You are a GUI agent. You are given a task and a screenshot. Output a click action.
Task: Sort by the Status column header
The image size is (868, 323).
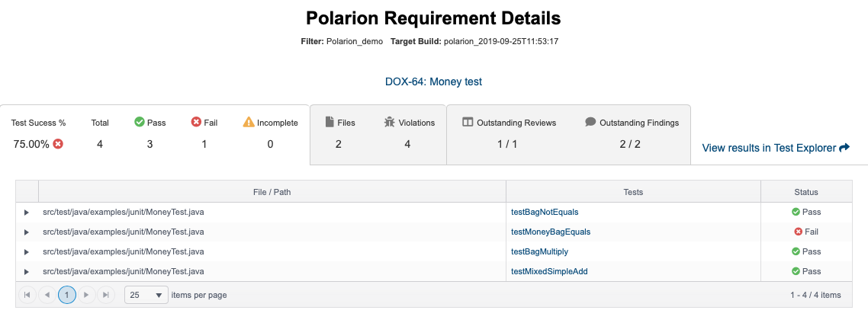[806, 192]
